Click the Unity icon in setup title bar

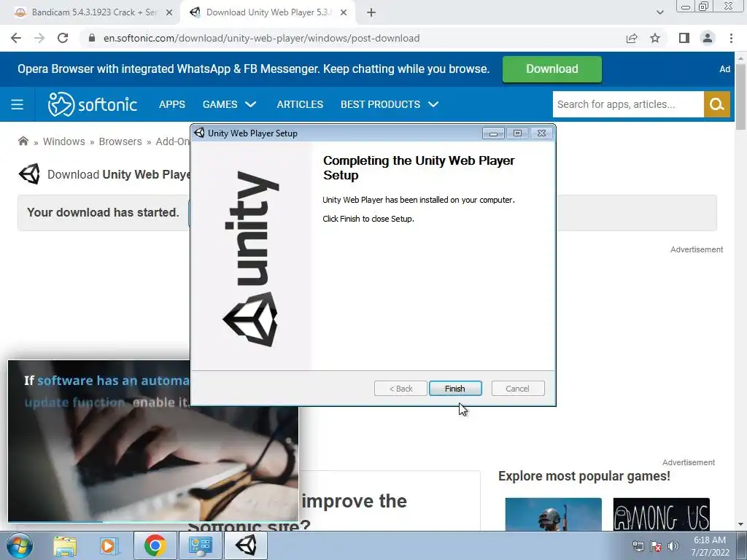pos(199,133)
